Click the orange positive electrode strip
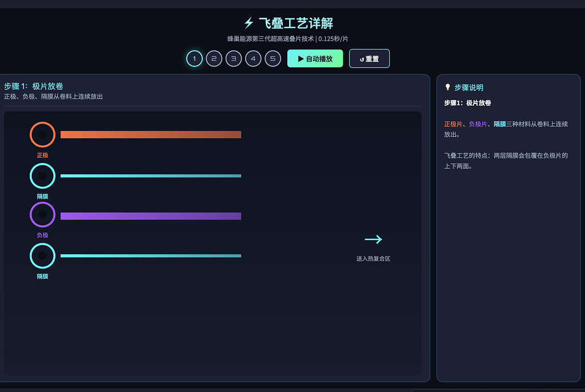The height and width of the screenshot is (392, 585). pyautogui.click(x=151, y=134)
